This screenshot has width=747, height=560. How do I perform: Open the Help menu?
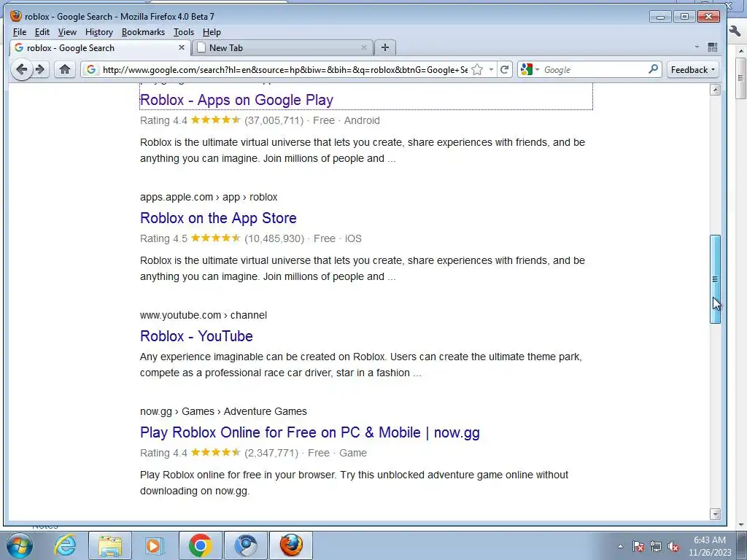click(212, 32)
